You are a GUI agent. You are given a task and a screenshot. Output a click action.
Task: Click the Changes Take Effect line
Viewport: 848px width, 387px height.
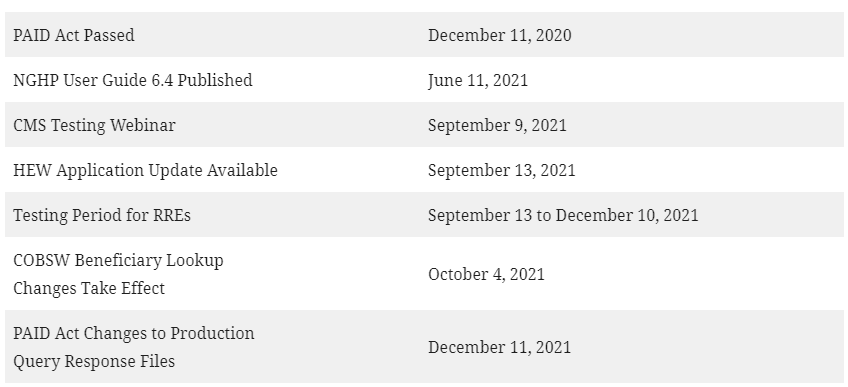[89, 288]
